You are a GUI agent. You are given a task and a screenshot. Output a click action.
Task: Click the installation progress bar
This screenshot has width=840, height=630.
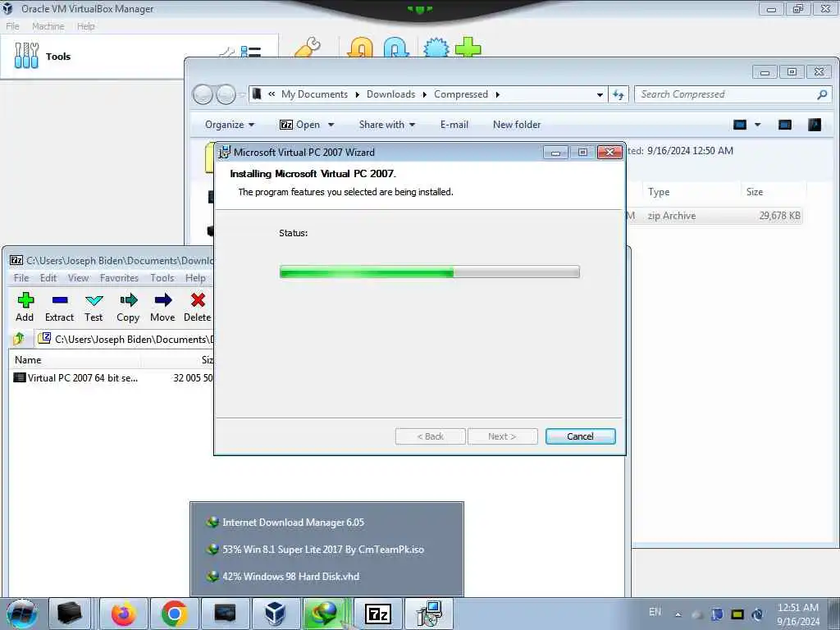click(430, 272)
